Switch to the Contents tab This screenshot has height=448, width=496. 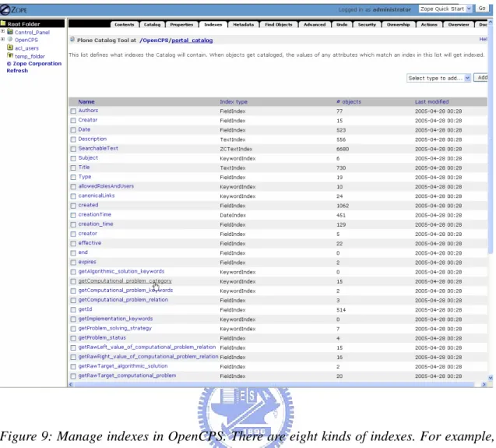(125, 24)
